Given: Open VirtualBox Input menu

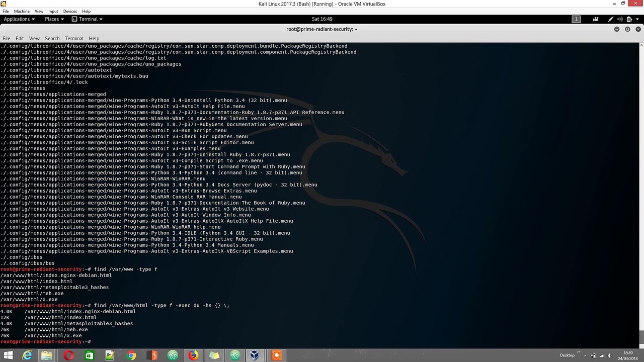Looking at the screenshot, I should (x=53, y=11).
